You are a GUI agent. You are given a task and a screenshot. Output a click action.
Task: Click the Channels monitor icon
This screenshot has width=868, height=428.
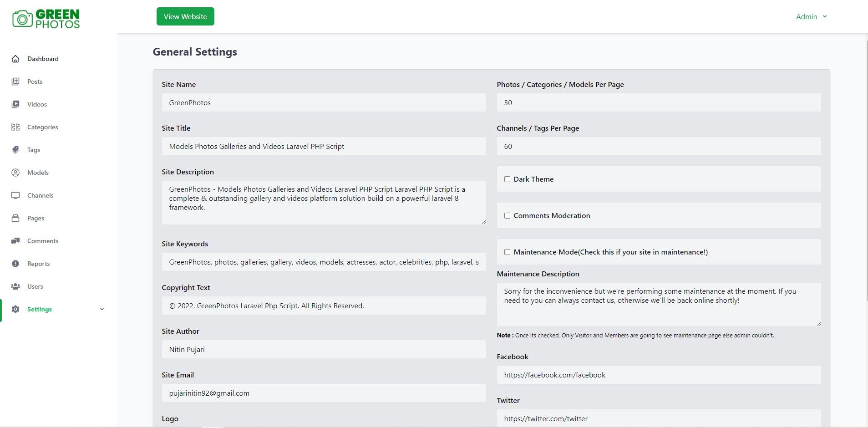15,195
